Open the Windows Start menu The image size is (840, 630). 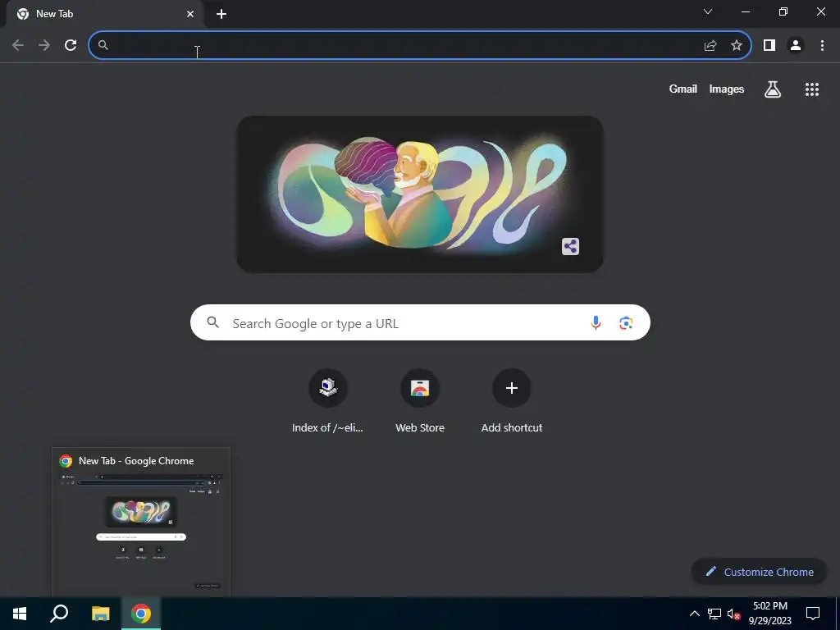20,614
